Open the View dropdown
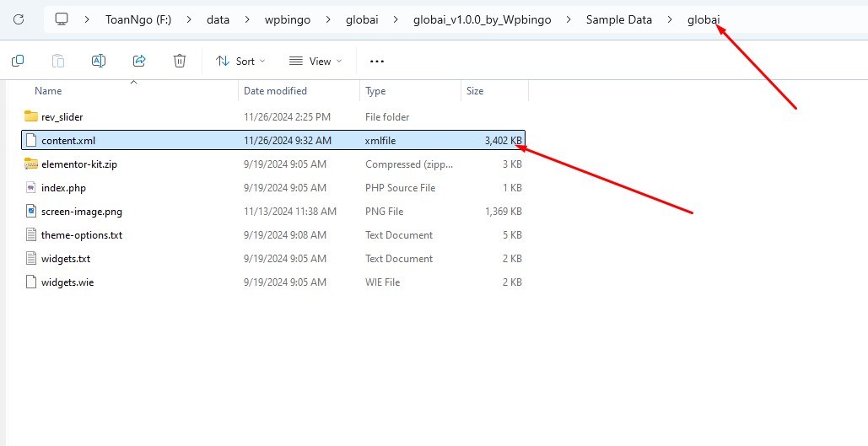868x446 pixels. coord(315,61)
